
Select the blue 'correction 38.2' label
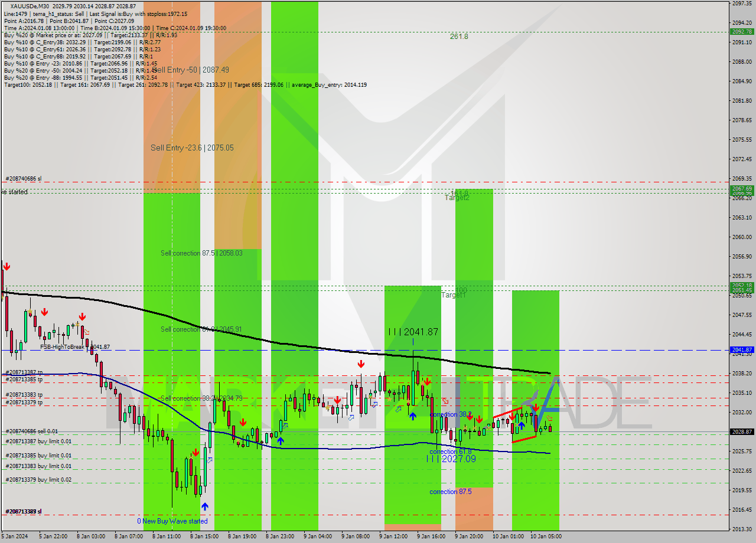point(451,414)
